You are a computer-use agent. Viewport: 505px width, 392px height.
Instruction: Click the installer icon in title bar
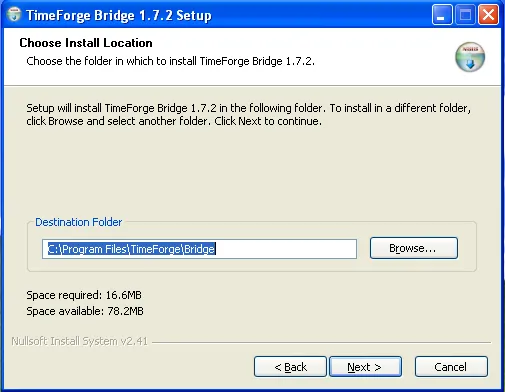14,15
